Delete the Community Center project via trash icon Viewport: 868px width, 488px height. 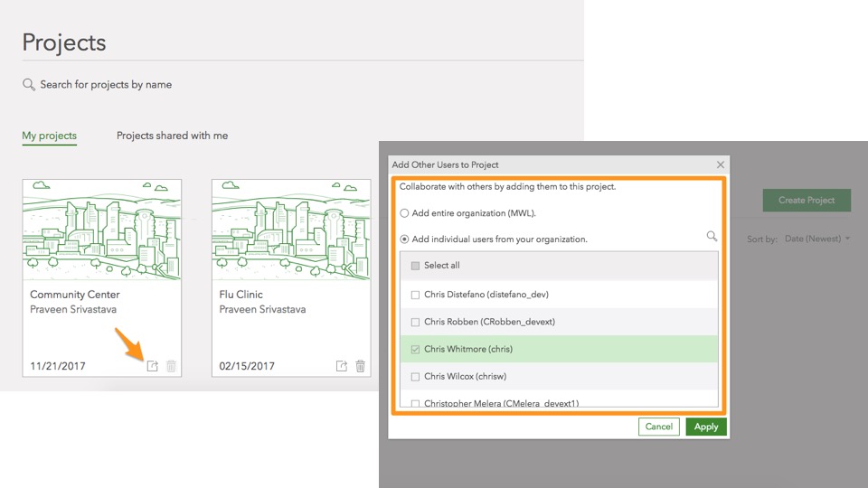click(171, 366)
